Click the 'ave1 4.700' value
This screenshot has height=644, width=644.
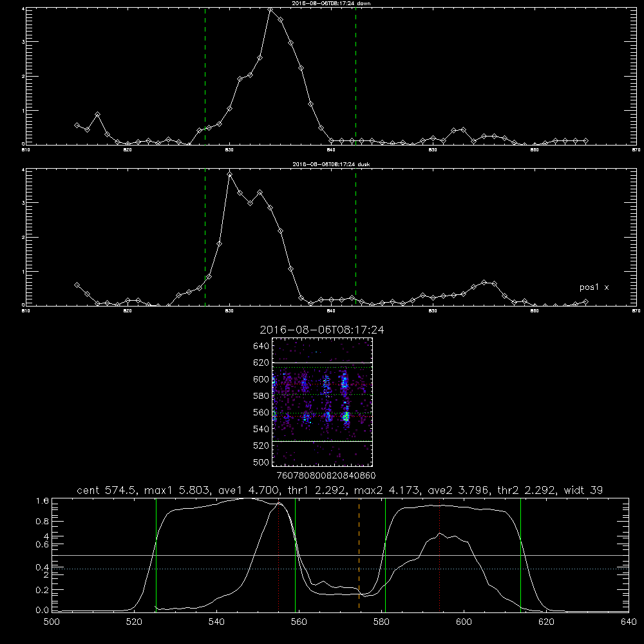(x=249, y=490)
